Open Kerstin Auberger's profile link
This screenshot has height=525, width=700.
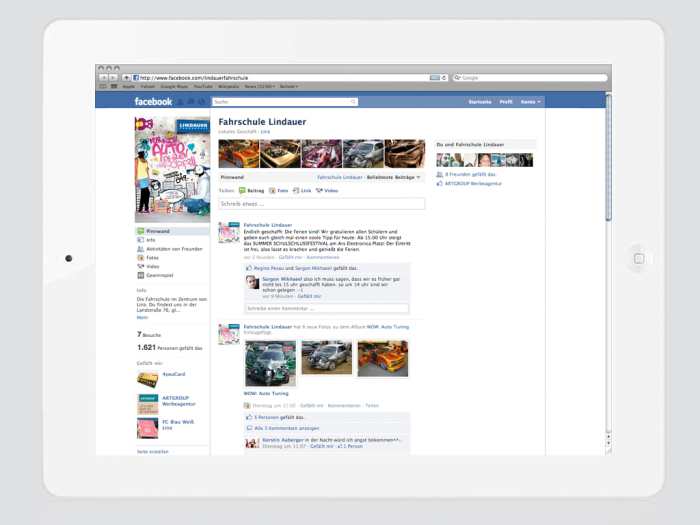[283, 440]
